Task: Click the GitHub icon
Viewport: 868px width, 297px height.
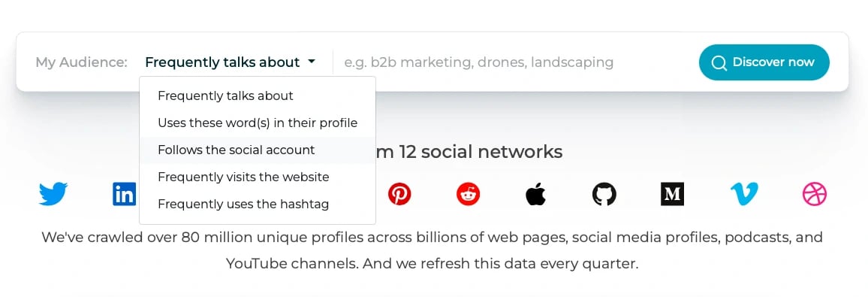Action: point(604,195)
